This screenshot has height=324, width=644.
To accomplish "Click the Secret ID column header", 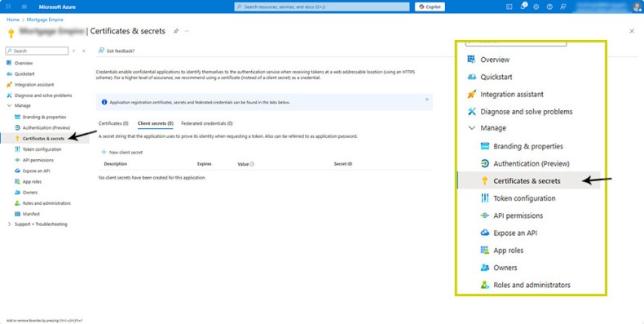I will tap(343, 164).
